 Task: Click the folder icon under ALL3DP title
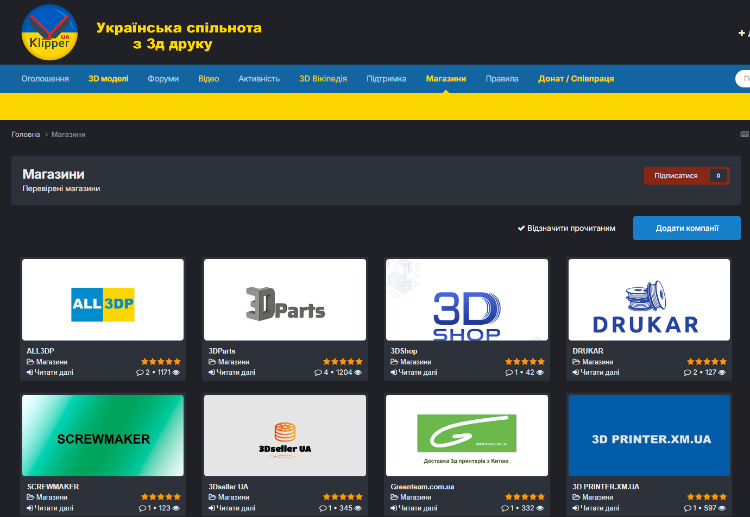point(30,362)
